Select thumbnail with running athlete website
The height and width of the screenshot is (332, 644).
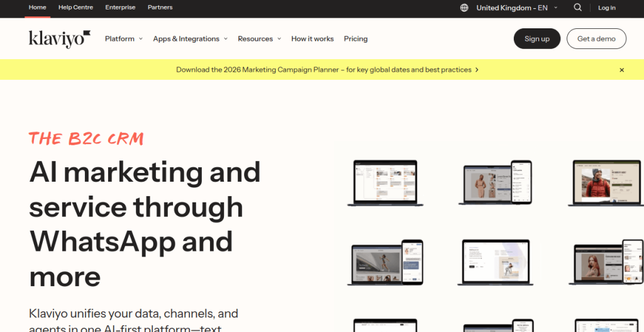pyautogui.click(x=386, y=263)
